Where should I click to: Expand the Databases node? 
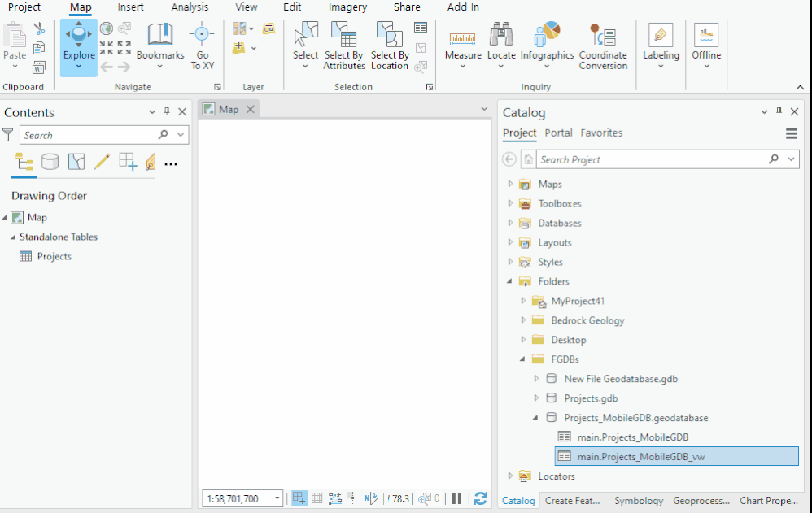pyautogui.click(x=510, y=223)
